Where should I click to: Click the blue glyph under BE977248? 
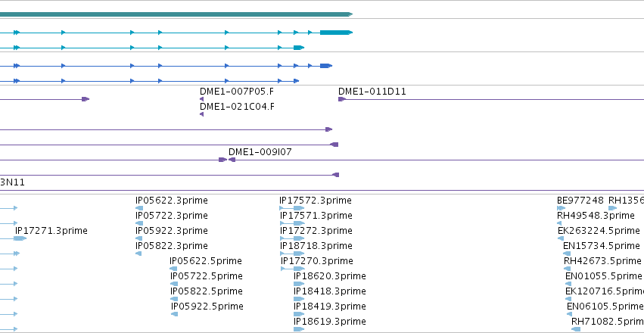click(x=561, y=208)
